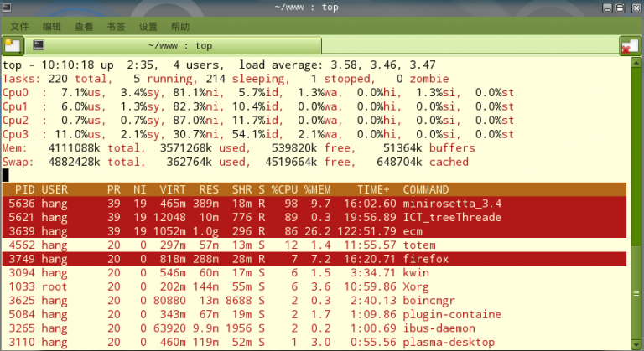Open the 帮助 menu
This screenshot has height=351, width=644.
pos(180,27)
